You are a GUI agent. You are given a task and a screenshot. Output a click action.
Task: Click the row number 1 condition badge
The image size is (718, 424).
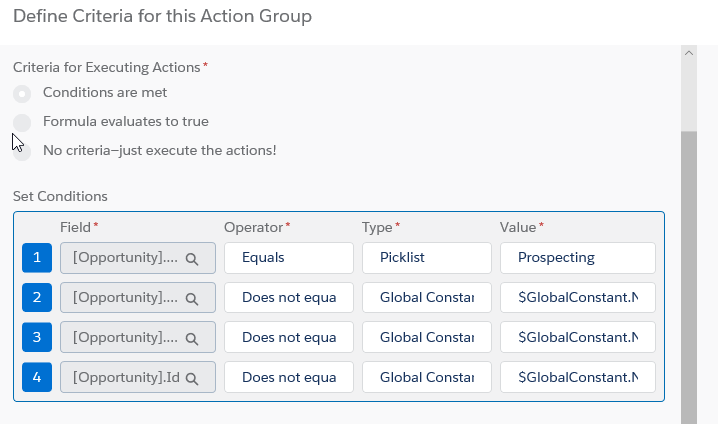point(37,258)
